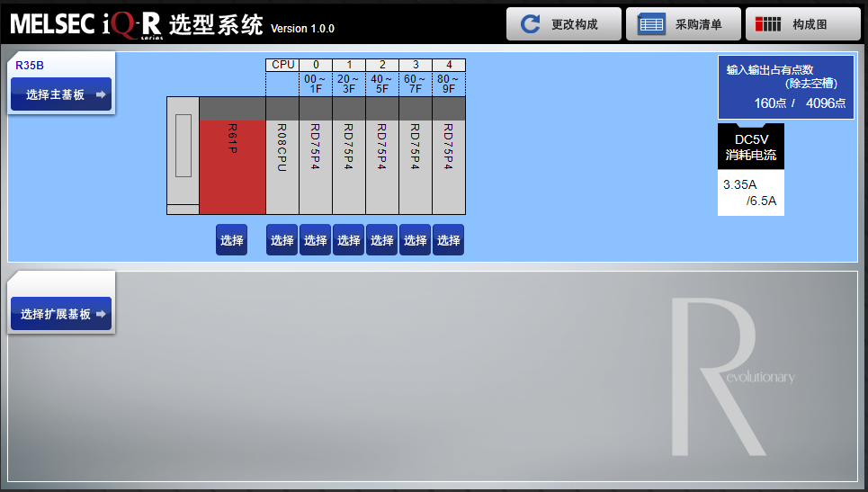Open 选择扩展基板 extension base selection

(x=61, y=314)
